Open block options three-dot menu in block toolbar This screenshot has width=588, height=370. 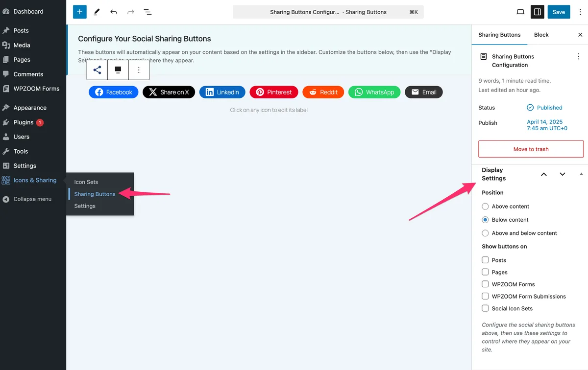(x=139, y=70)
